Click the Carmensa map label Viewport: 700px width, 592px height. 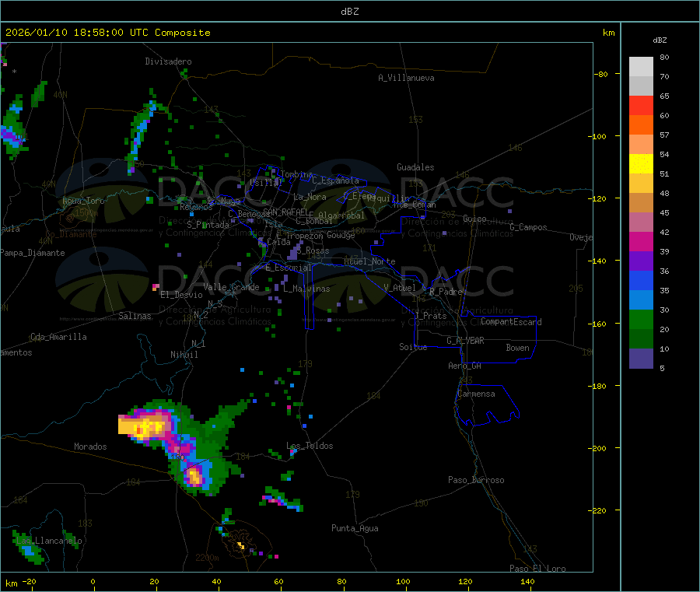coord(476,394)
